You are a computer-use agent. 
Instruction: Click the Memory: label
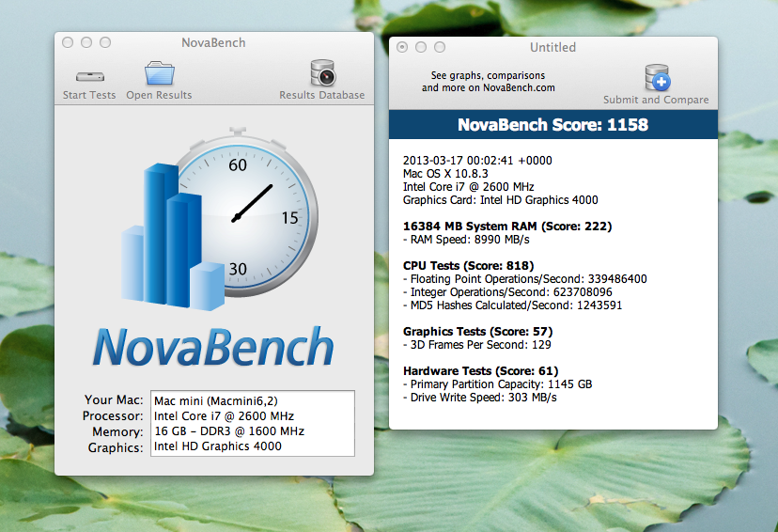click(x=117, y=431)
